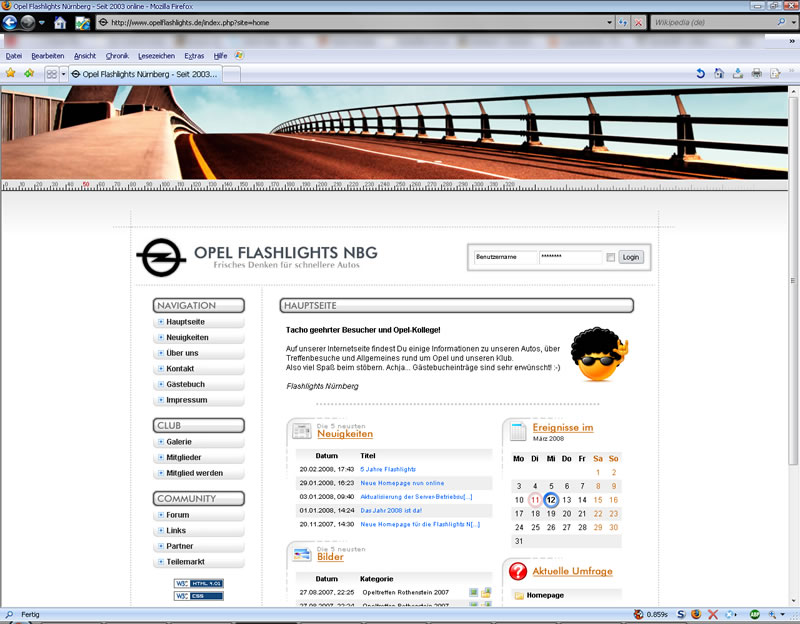Image resolution: width=800 pixels, height=624 pixels.
Task: Go back with the Back arrow button
Action: [10, 22]
